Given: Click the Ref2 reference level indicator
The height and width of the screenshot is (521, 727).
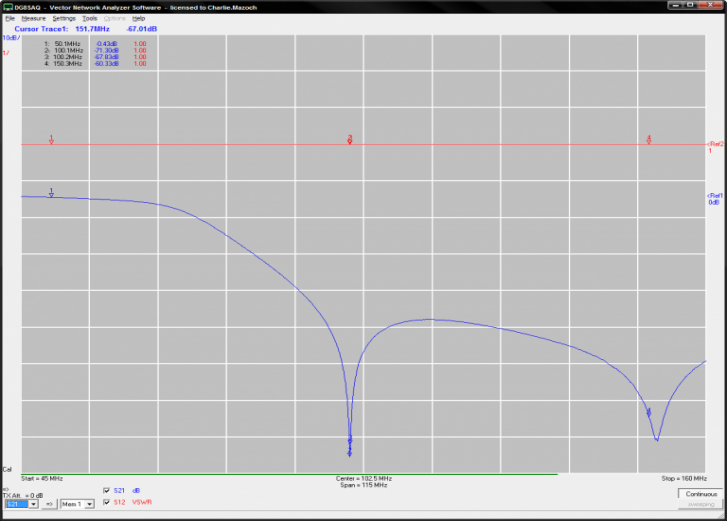Looking at the screenshot, I should coord(714,146).
